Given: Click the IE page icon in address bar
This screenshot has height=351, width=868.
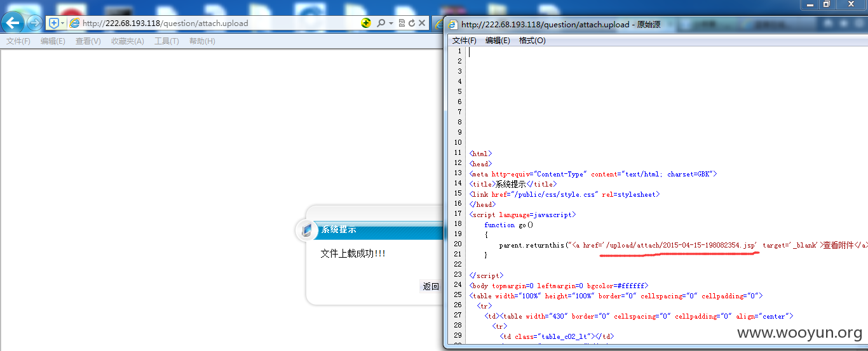Looking at the screenshot, I should (74, 23).
